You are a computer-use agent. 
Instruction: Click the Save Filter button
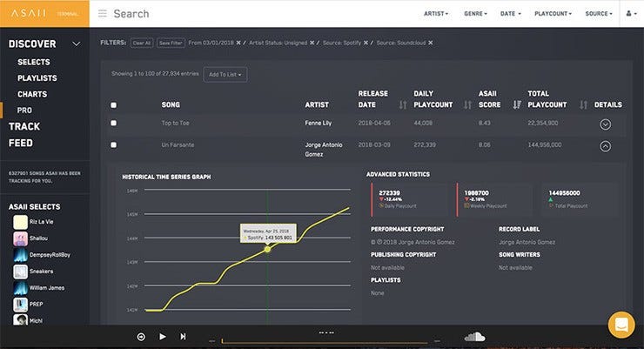click(171, 43)
